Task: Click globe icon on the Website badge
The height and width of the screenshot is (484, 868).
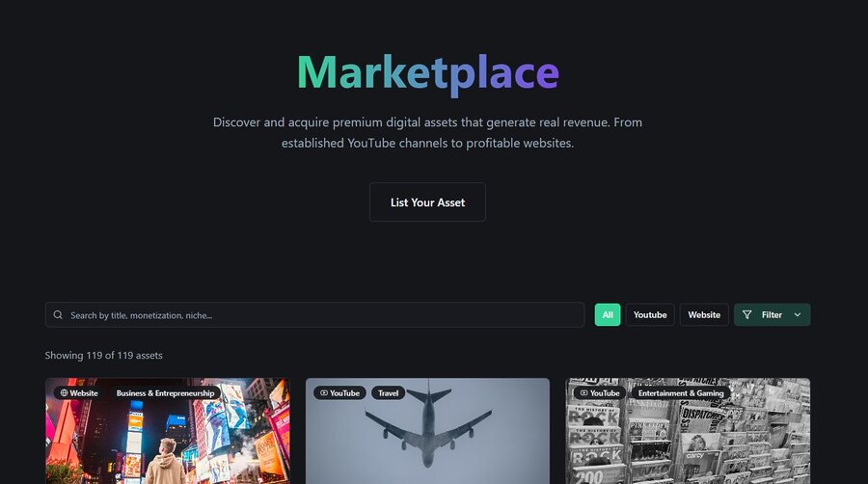Action: click(x=64, y=393)
